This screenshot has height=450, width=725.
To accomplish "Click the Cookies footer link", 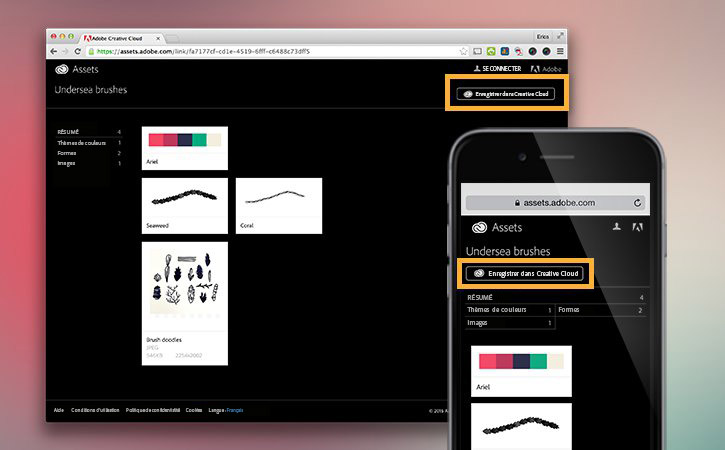I will [194, 410].
